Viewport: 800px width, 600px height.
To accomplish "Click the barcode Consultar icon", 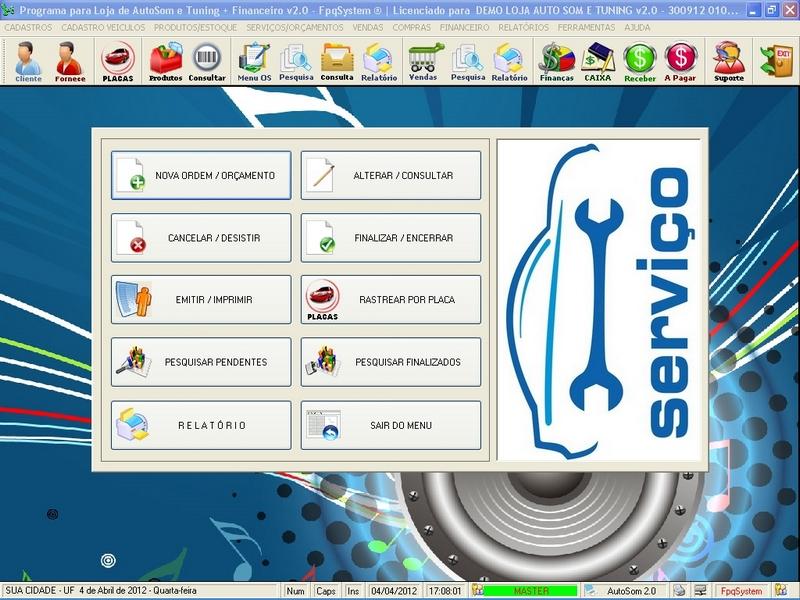I will tap(207, 62).
